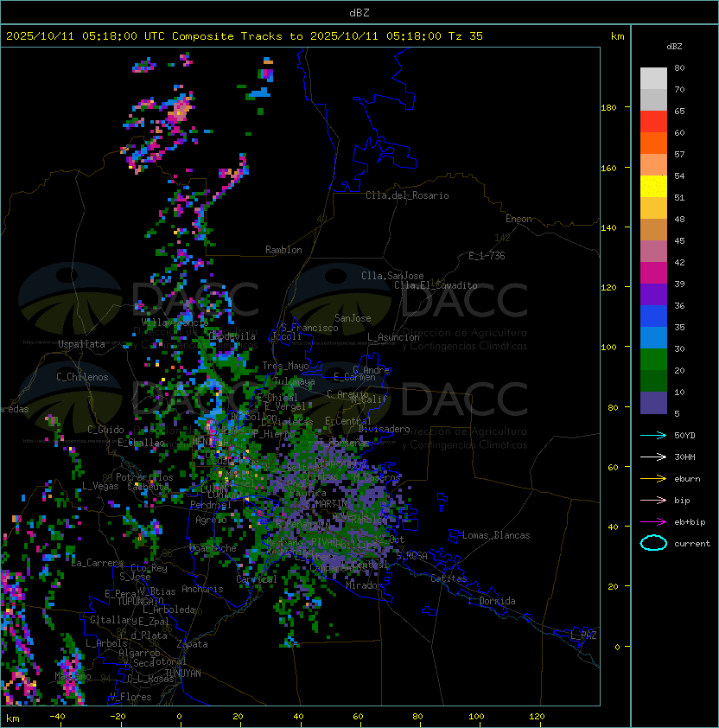Click the pink bip arrow legend icon
719x728 pixels.
653,500
